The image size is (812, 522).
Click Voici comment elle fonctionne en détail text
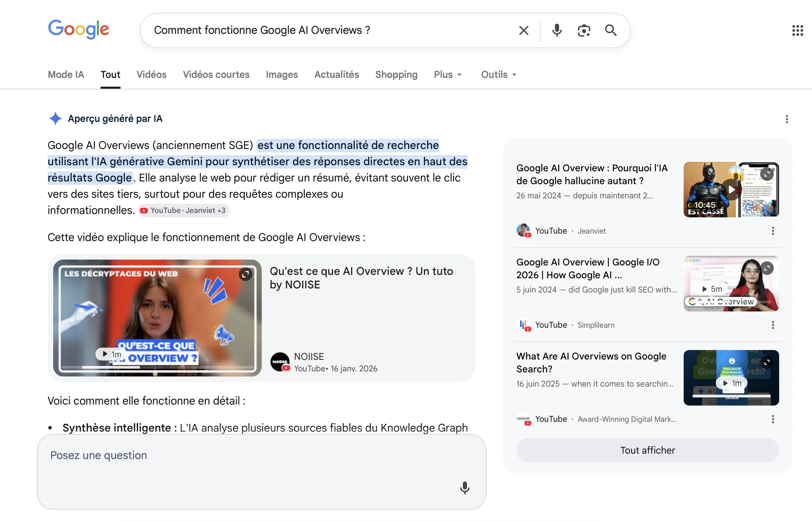point(147,401)
